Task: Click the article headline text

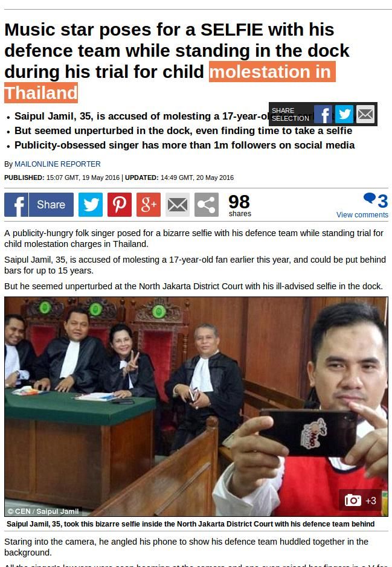Action: click(x=177, y=61)
